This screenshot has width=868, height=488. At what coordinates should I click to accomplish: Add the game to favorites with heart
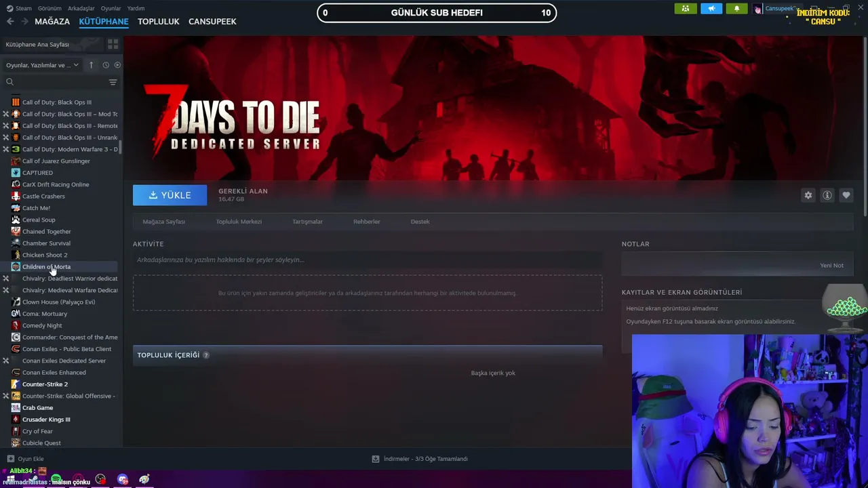pos(846,195)
